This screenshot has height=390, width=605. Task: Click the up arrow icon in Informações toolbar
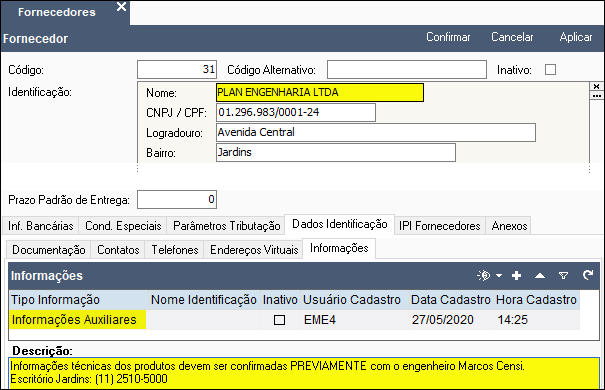(540, 275)
